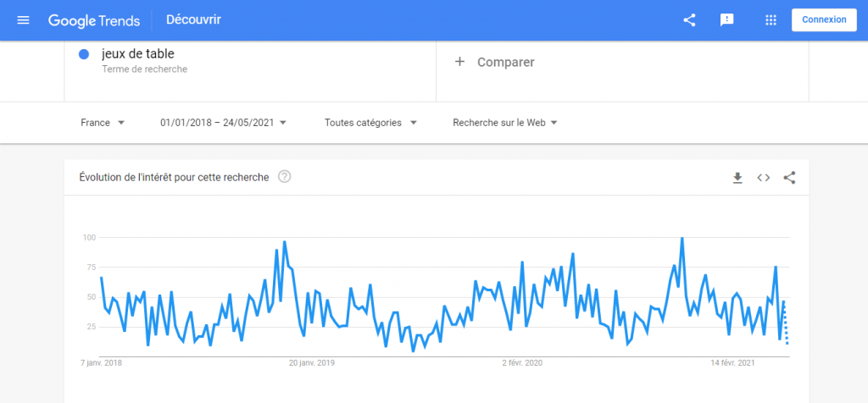Expand the Toutes catégories dropdown
The image size is (868, 403).
tap(370, 123)
